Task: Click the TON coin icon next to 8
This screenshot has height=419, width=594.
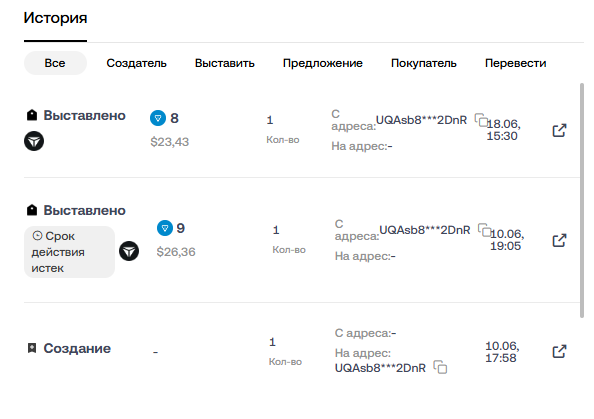Action: point(158,118)
